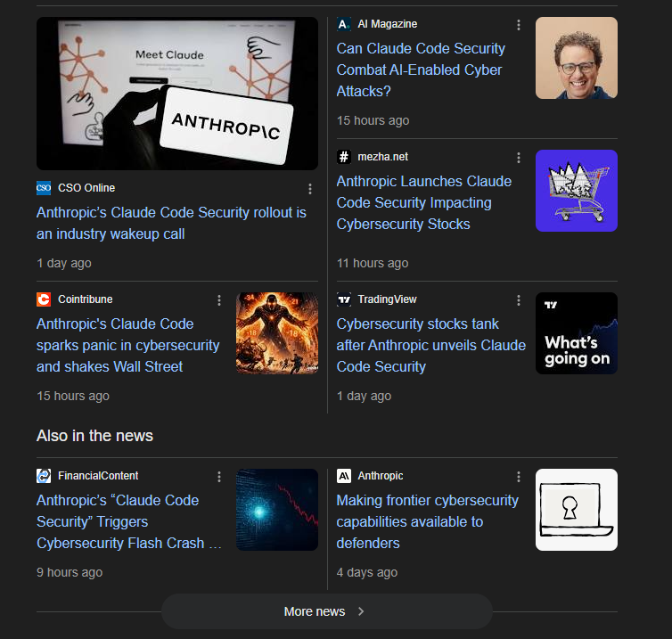Open three-dot options for AI Magazine article

coord(519,25)
